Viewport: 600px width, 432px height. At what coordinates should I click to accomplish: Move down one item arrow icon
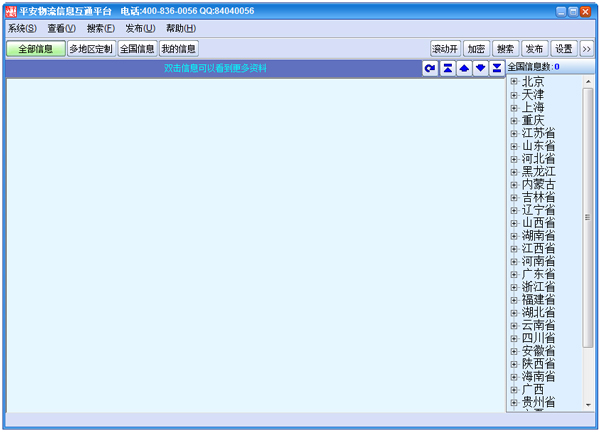(481, 68)
